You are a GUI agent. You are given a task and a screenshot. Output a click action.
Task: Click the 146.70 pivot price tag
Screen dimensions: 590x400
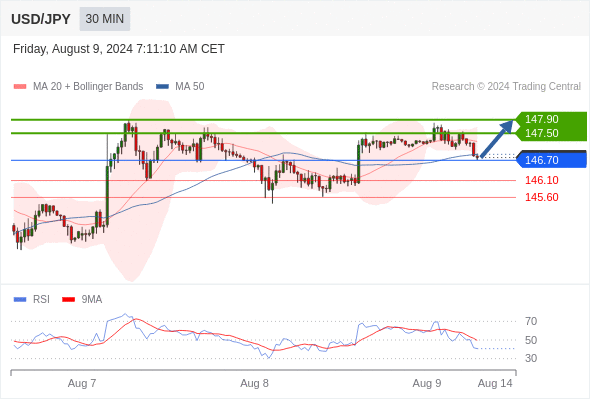(551, 160)
